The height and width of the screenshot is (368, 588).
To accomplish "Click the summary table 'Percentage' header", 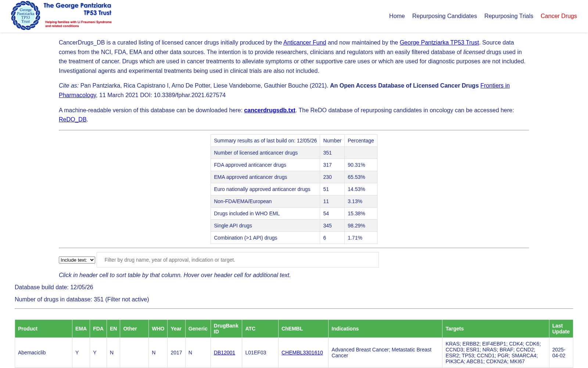I will coord(361,141).
